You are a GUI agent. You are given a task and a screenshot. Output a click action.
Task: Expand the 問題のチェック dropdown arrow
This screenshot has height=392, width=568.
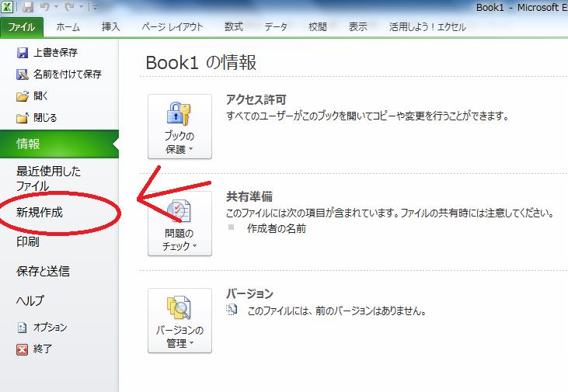point(194,246)
